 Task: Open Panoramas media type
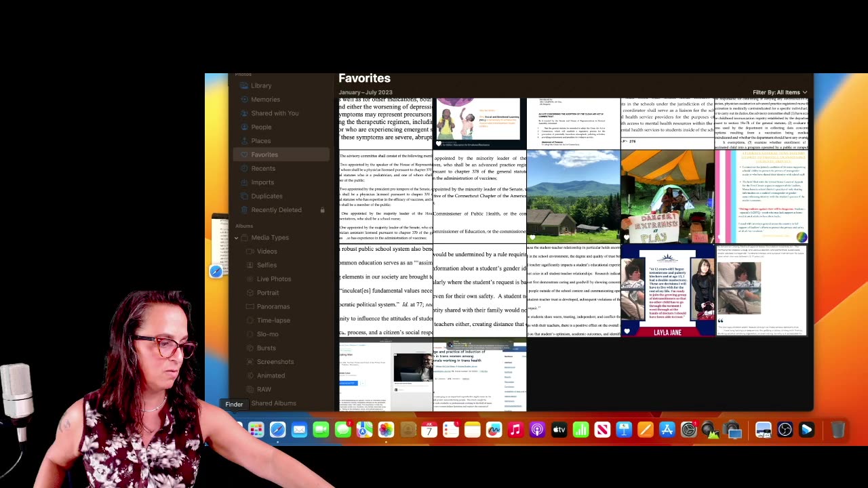[273, 306]
